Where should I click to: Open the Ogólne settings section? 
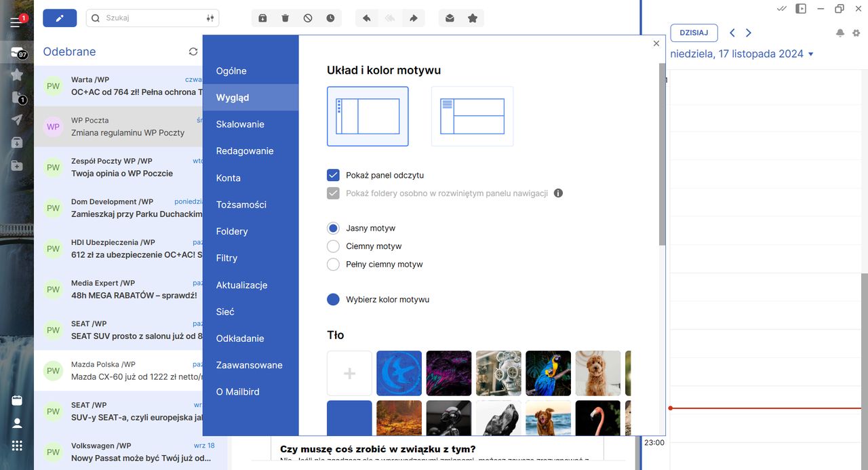point(250,71)
